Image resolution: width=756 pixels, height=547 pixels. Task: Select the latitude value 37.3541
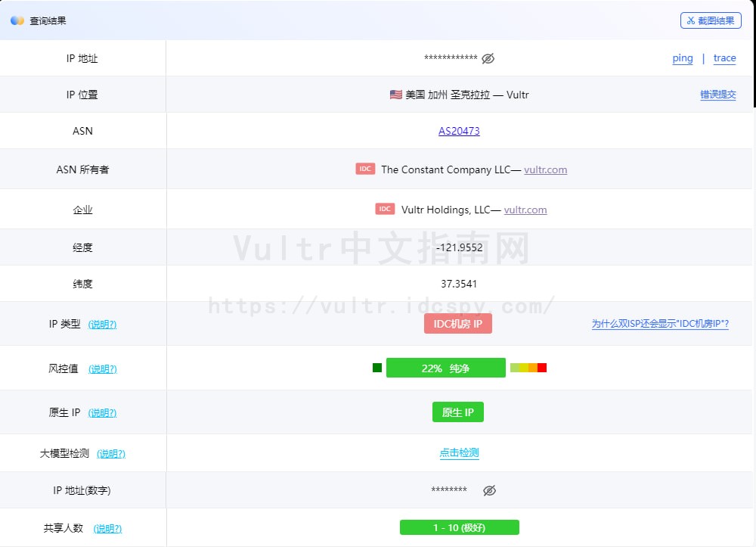459,284
